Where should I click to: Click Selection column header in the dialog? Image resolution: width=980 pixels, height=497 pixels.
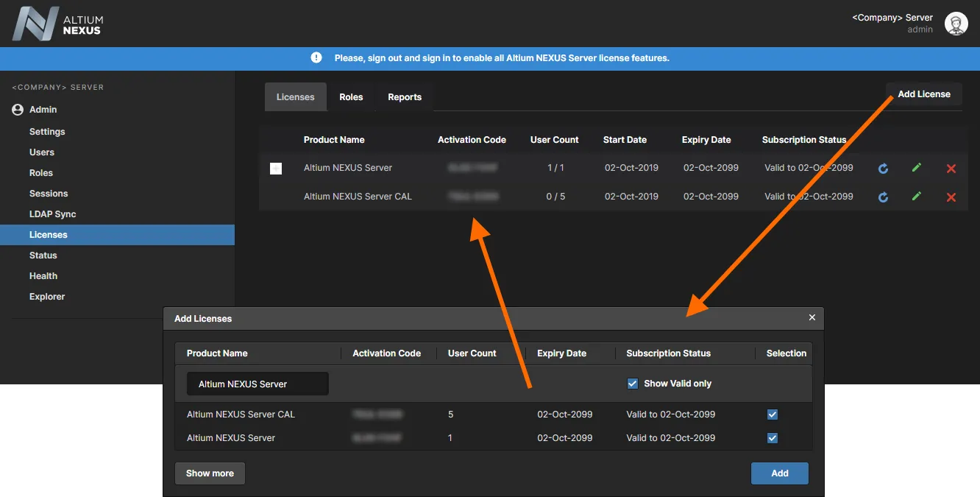[x=787, y=353]
